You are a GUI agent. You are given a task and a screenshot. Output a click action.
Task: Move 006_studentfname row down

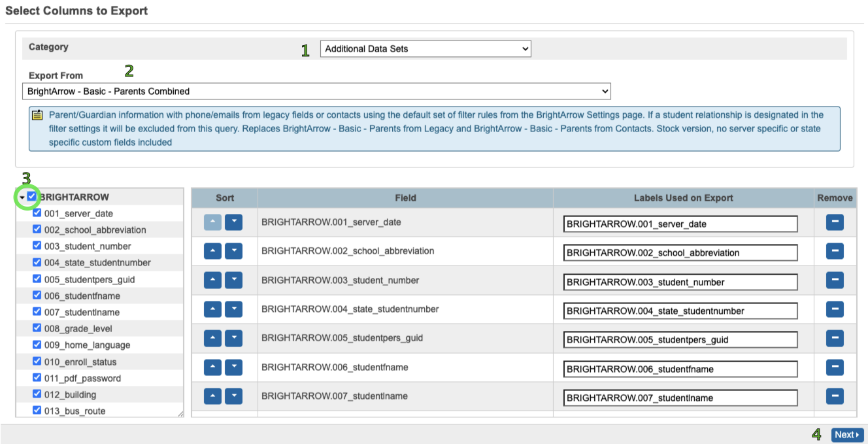coord(233,367)
